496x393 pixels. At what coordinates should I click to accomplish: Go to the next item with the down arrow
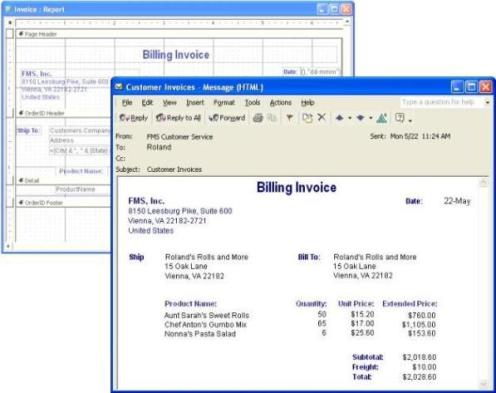pyautogui.click(x=361, y=118)
